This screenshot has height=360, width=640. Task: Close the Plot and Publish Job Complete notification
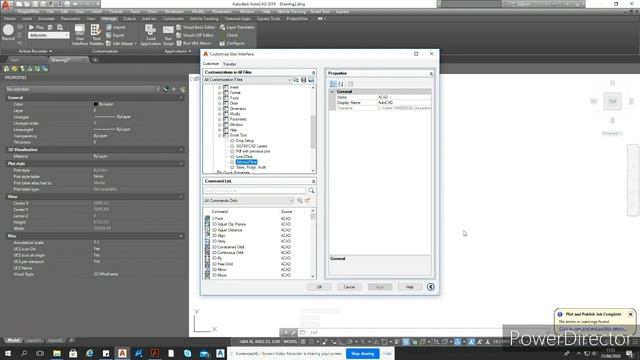630,314
